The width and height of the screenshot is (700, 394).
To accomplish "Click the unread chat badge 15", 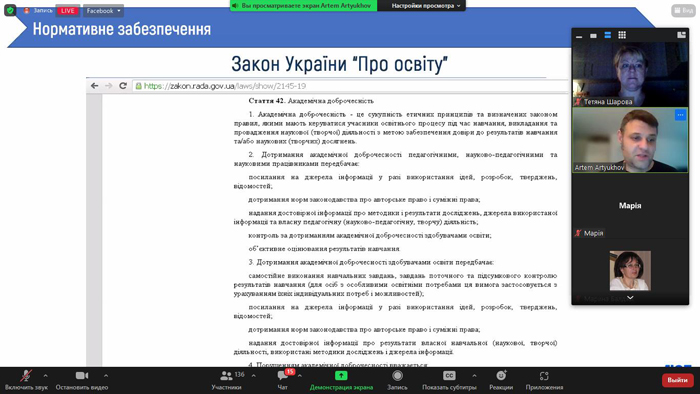I will pyautogui.click(x=290, y=372).
